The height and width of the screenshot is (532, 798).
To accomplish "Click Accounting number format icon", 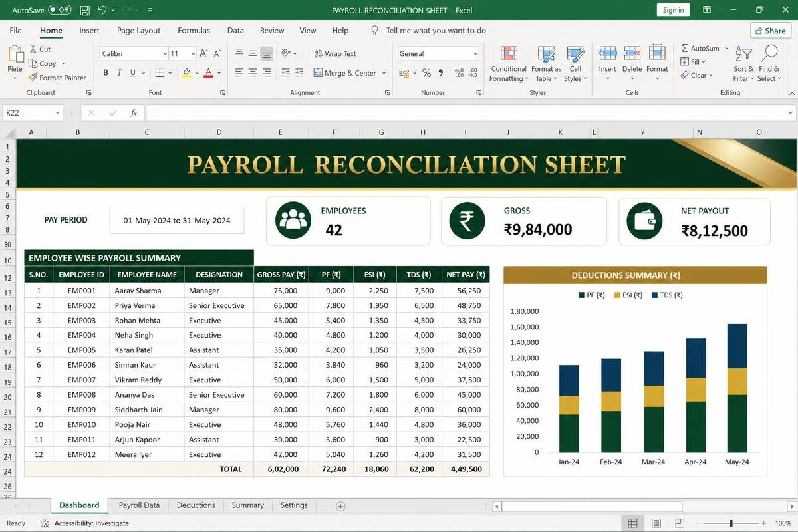I will click(404, 73).
